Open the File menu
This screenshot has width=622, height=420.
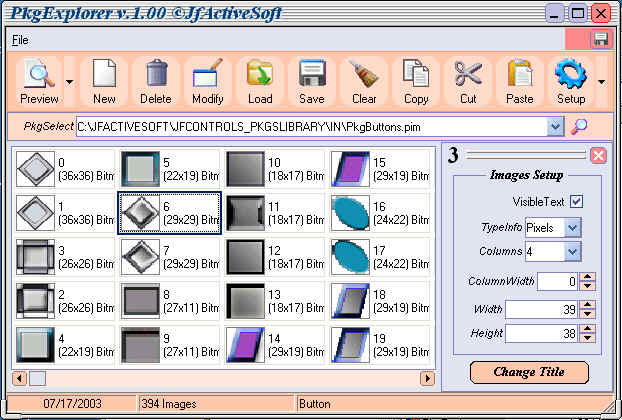coord(21,39)
